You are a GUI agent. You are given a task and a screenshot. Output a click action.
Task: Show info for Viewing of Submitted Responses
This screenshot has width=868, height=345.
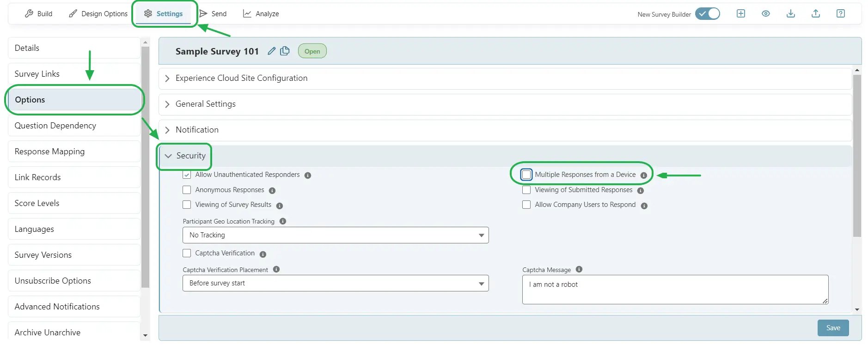pos(641,191)
